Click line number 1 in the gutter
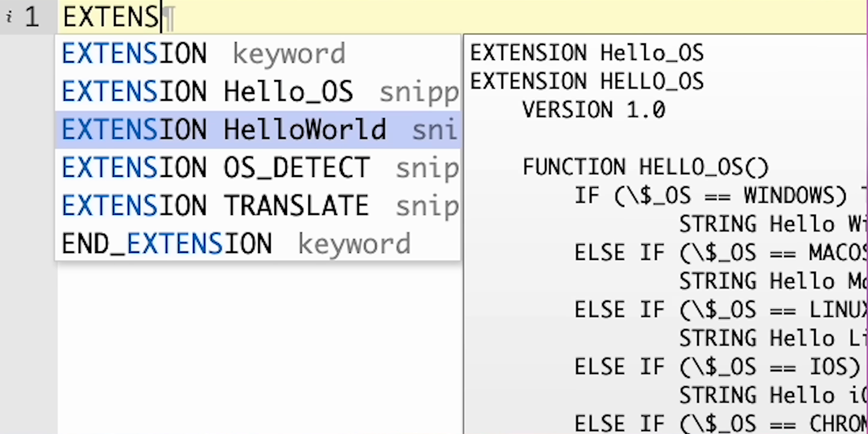The image size is (868, 434). pyautogui.click(x=32, y=17)
